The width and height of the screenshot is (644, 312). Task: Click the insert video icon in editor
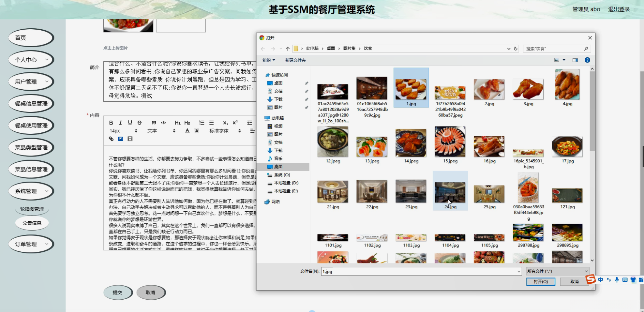click(130, 139)
